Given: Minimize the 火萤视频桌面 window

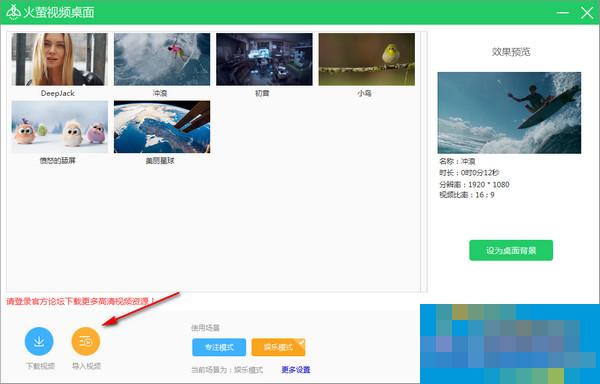Looking at the screenshot, I should [x=562, y=13].
